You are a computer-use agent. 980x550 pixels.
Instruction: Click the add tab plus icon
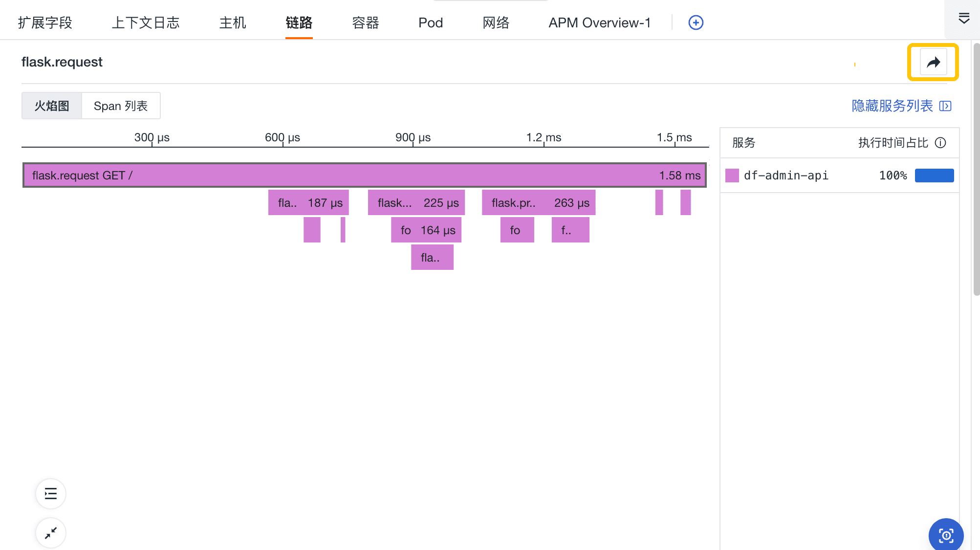click(x=696, y=22)
